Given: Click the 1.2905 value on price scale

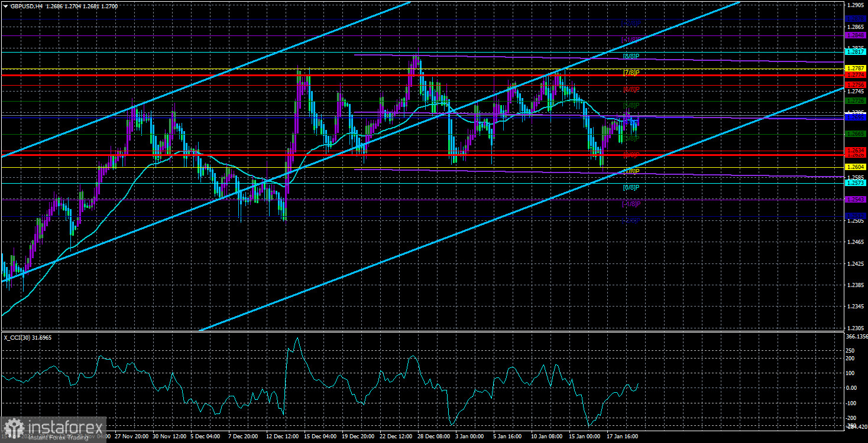Looking at the screenshot, I should [855, 5].
